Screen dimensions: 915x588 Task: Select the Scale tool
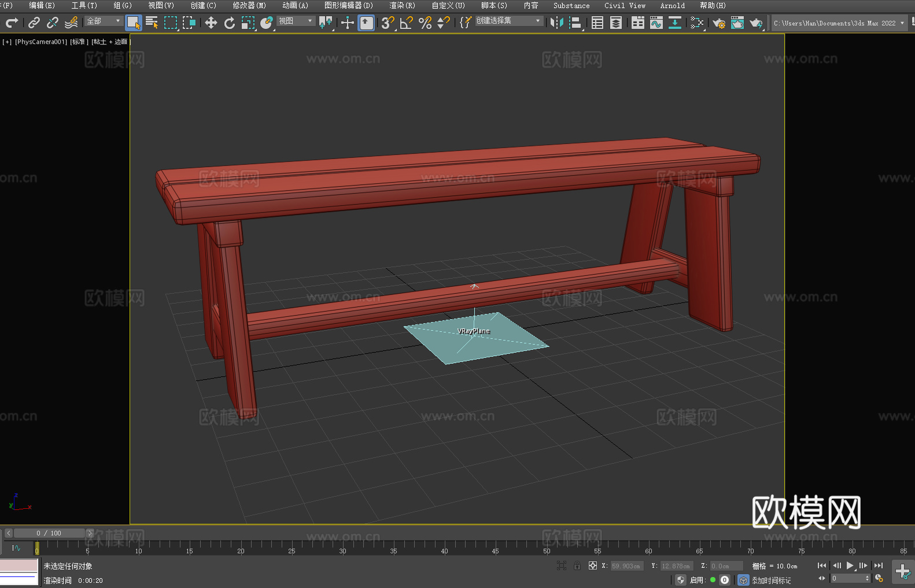[248, 23]
